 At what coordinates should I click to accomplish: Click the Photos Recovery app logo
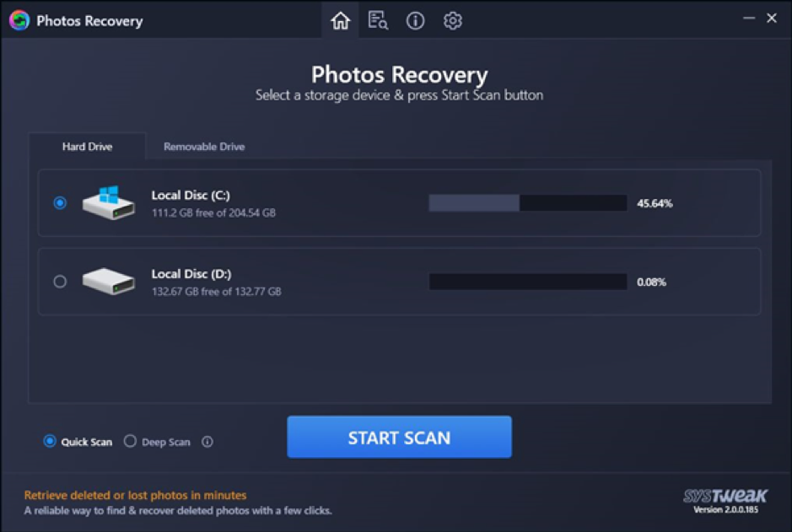(x=19, y=21)
